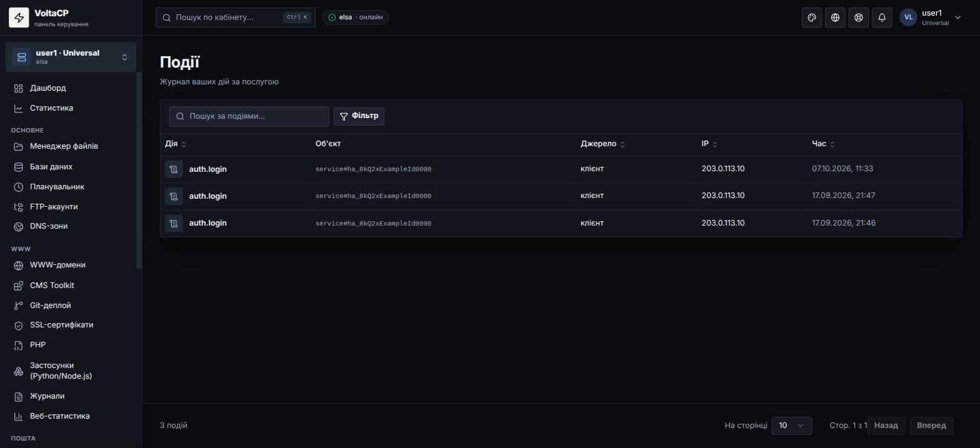Click the Вперед pagination button

[x=931, y=426]
